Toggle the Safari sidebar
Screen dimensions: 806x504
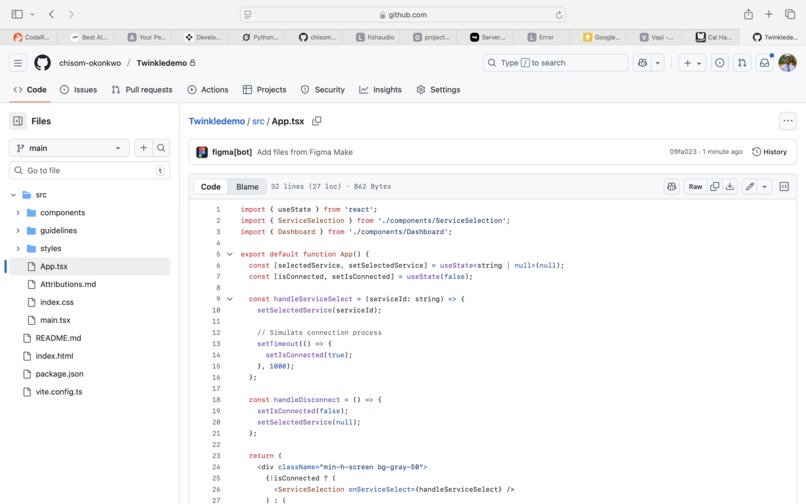click(17, 14)
